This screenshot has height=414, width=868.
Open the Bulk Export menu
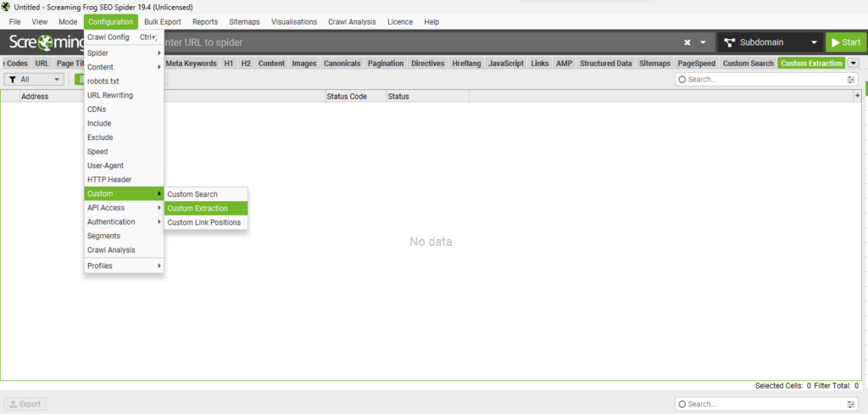click(163, 22)
